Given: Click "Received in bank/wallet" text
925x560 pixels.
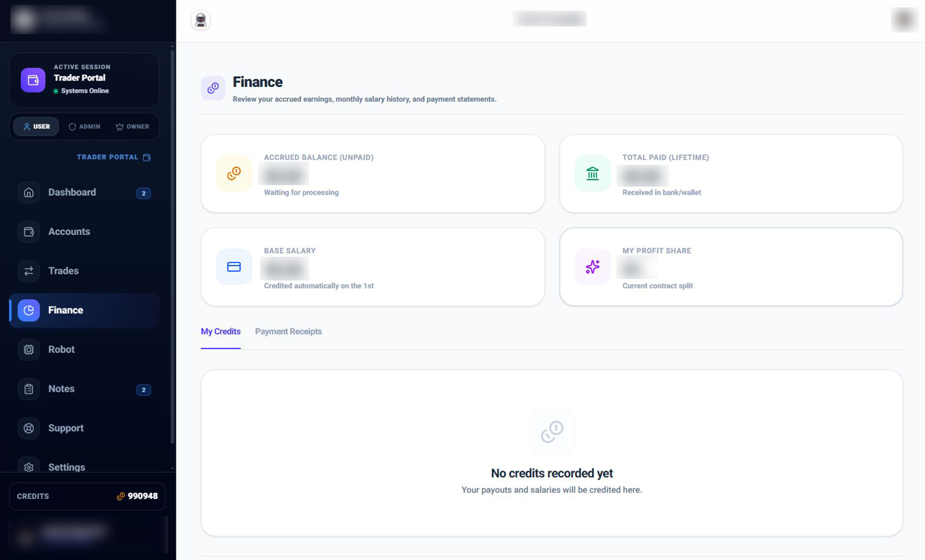Looking at the screenshot, I should point(661,192).
